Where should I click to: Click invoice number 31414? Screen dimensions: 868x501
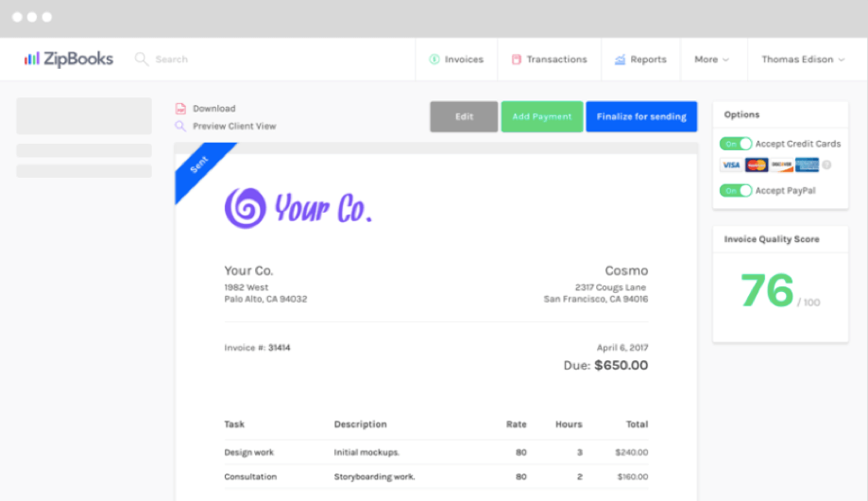[x=279, y=348]
